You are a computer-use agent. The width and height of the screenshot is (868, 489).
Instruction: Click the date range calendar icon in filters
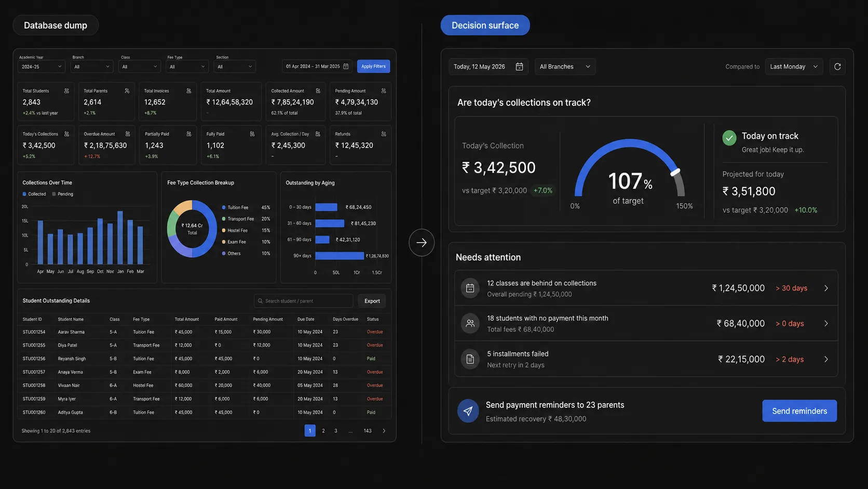[x=346, y=67]
